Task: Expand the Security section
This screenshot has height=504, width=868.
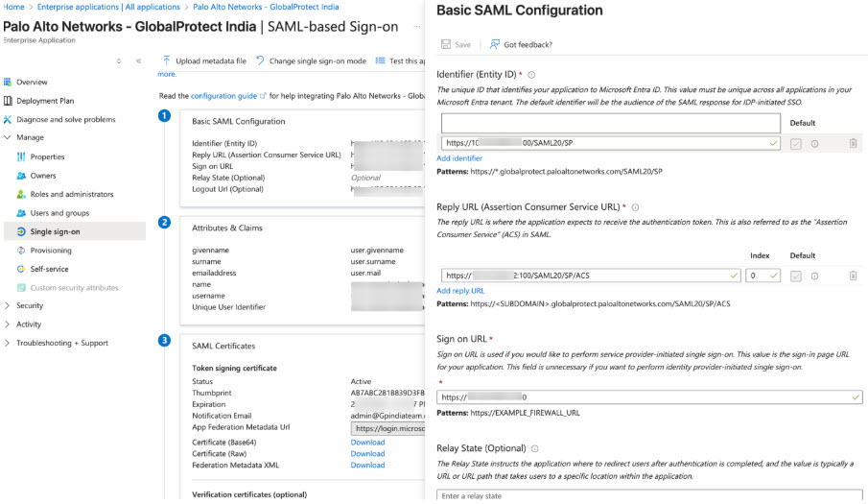Action: coord(8,305)
